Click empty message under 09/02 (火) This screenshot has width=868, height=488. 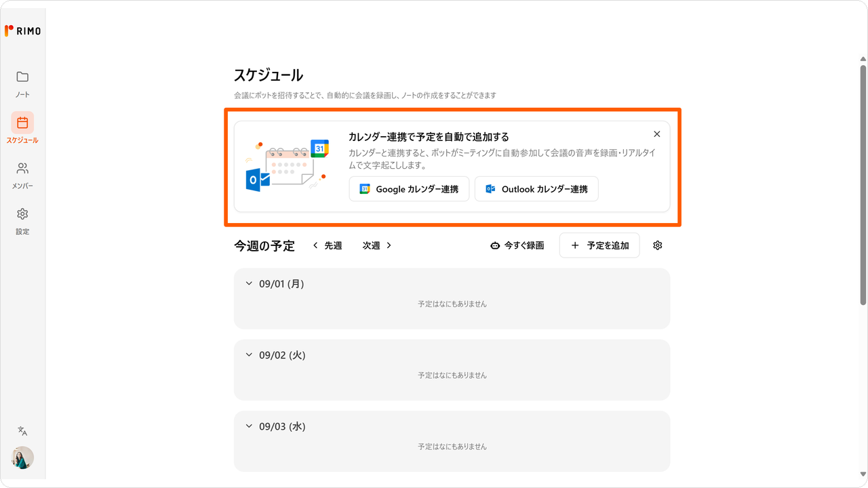point(452,375)
